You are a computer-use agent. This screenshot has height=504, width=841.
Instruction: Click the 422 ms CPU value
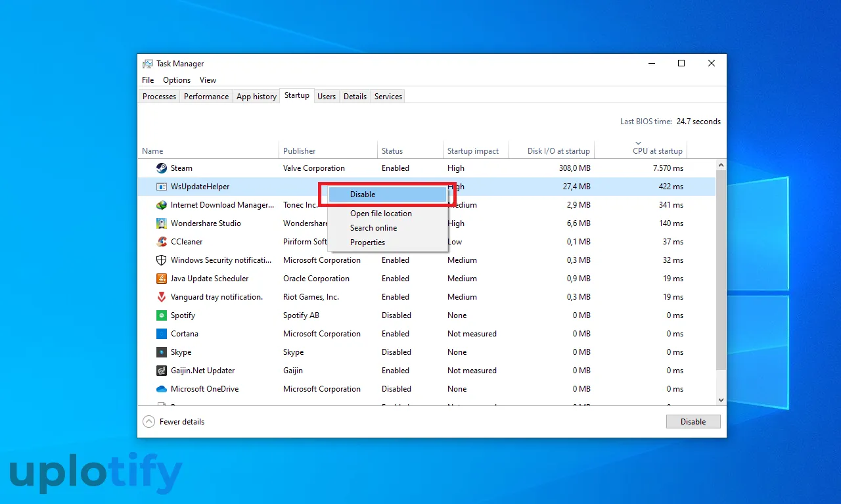[671, 187]
